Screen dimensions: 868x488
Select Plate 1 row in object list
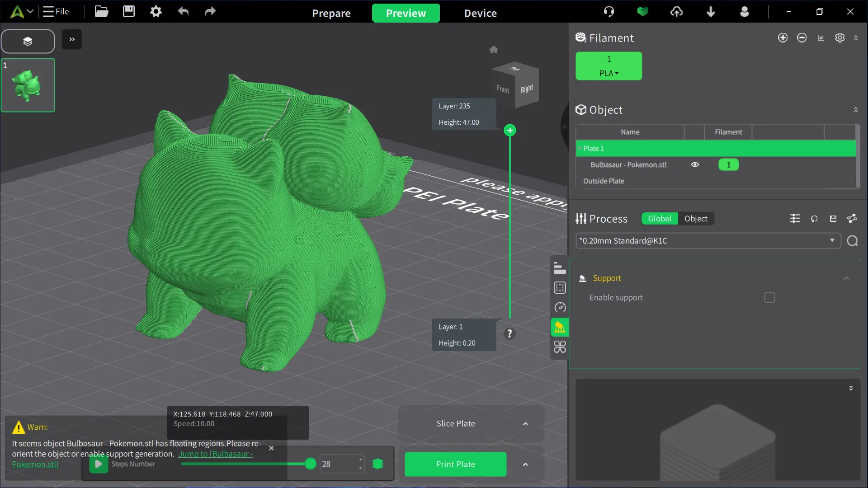(716, 149)
